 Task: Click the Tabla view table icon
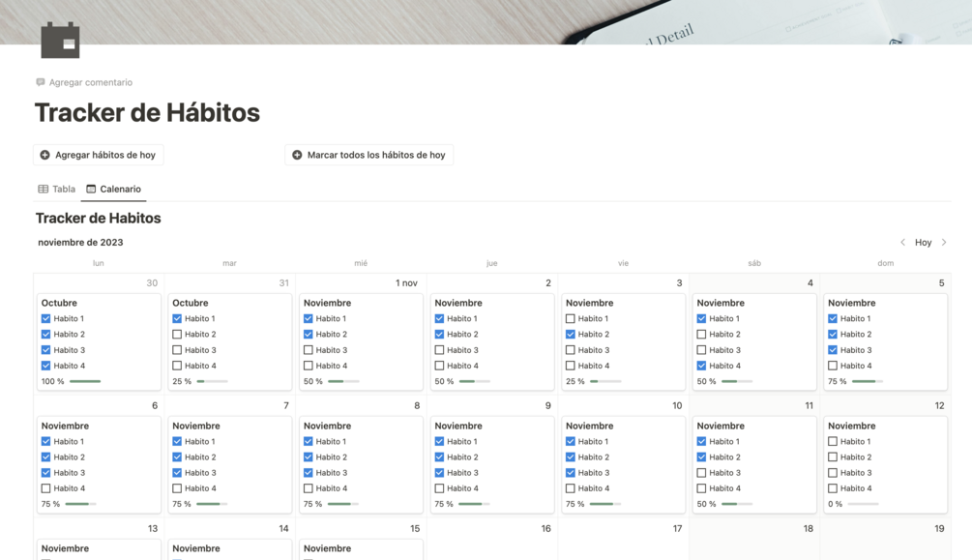point(43,190)
